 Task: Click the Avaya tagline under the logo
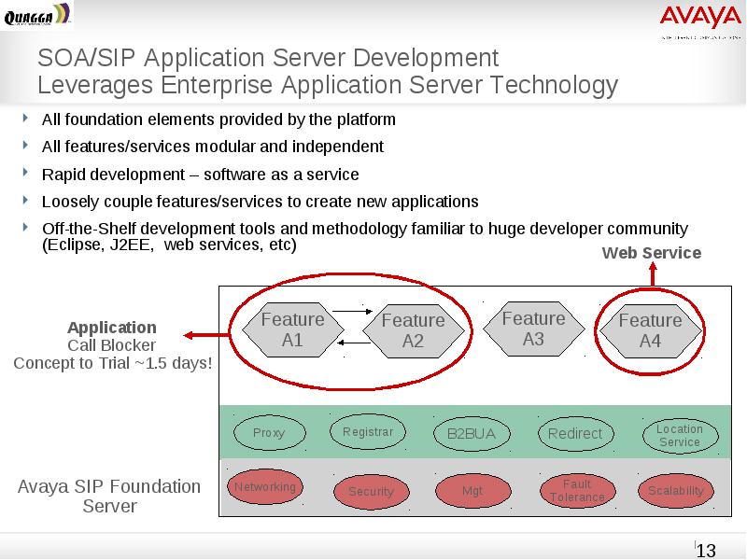701,37
